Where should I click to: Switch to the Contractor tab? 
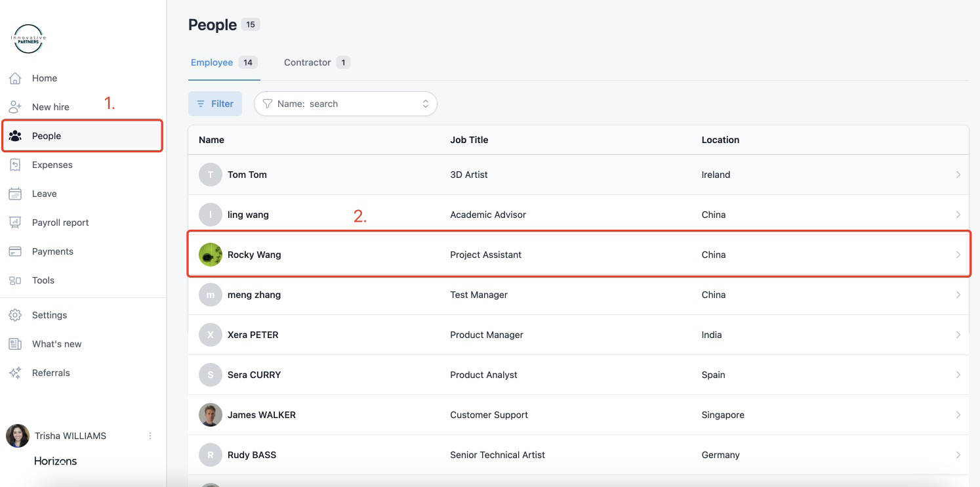(307, 62)
